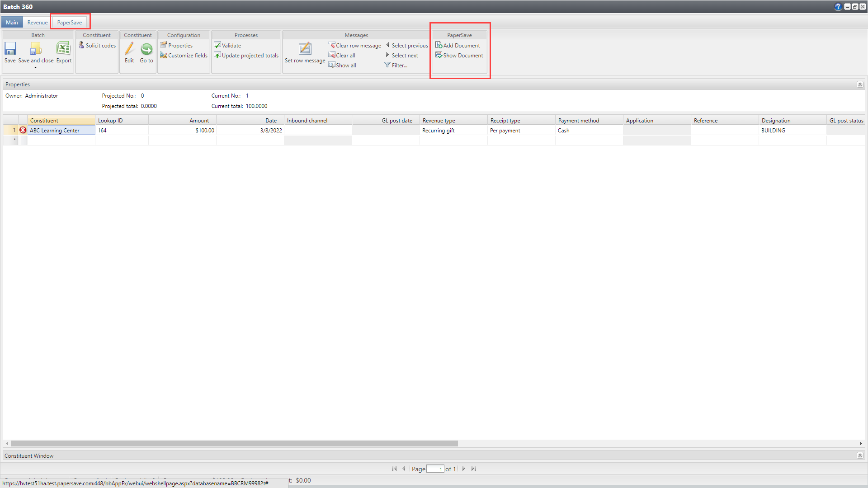Click the Save disk icon
This screenshot has width=868, height=488.
10,49
